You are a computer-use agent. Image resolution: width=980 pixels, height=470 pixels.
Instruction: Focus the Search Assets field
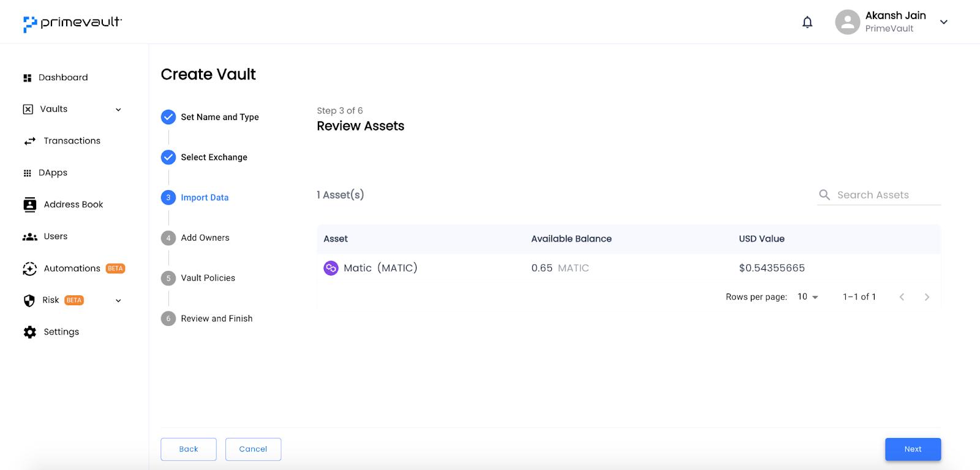pyautogui.click(x=879, y=195)
